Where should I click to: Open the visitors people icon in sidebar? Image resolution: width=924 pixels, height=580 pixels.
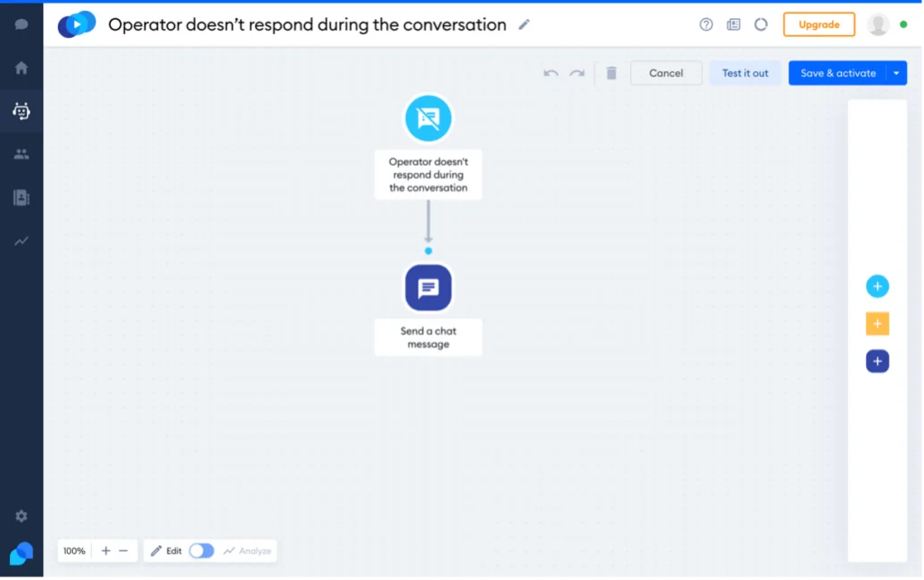point(22,154)
